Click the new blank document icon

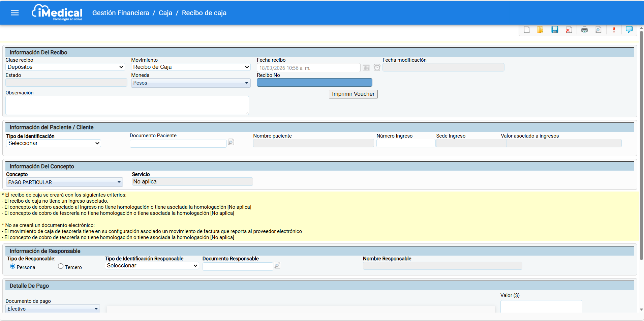coord(527,30)
